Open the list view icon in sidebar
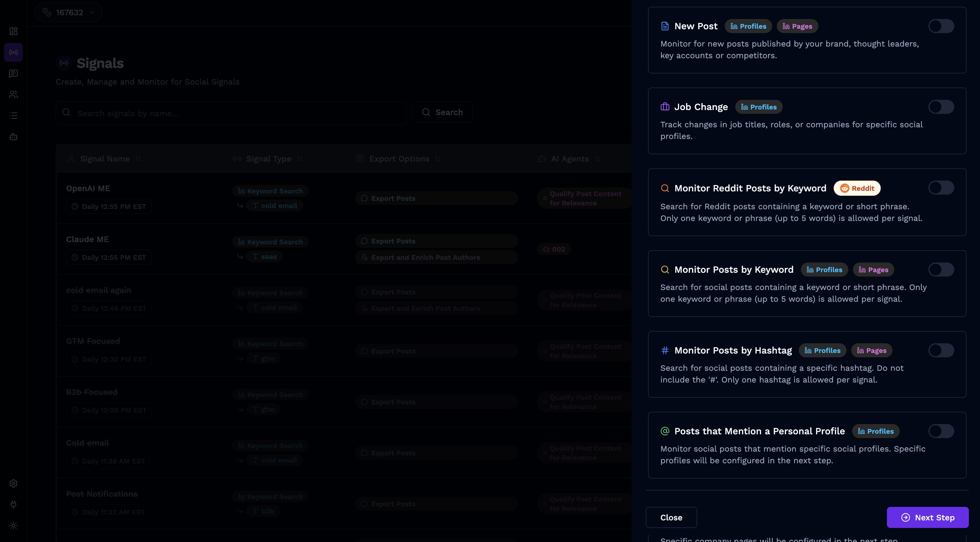980x542 pixels. click(x=13, y=115)
